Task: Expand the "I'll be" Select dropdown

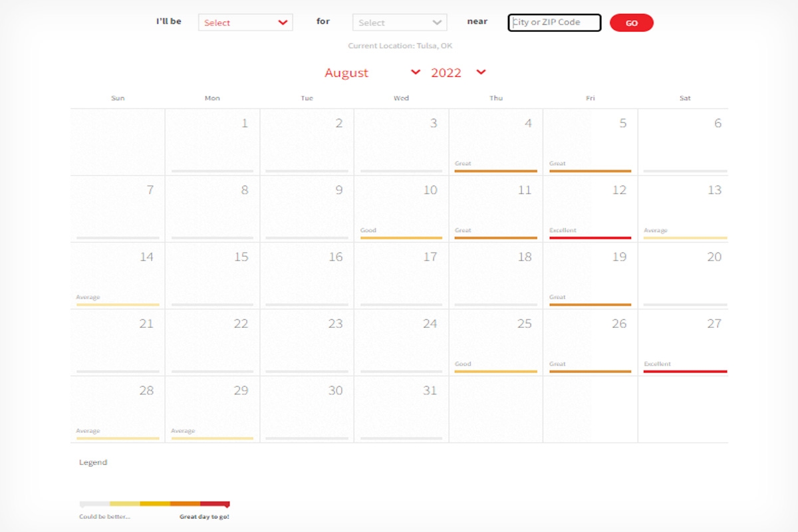Action: 245,22
